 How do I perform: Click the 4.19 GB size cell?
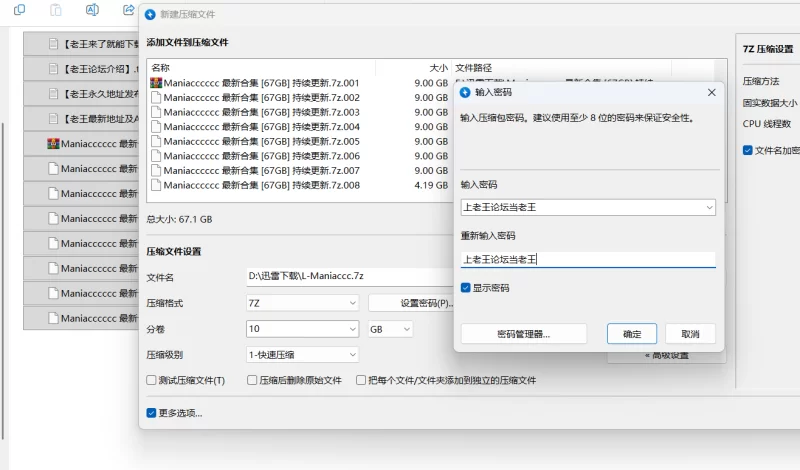pyautogui.click(x=431, y=185)
